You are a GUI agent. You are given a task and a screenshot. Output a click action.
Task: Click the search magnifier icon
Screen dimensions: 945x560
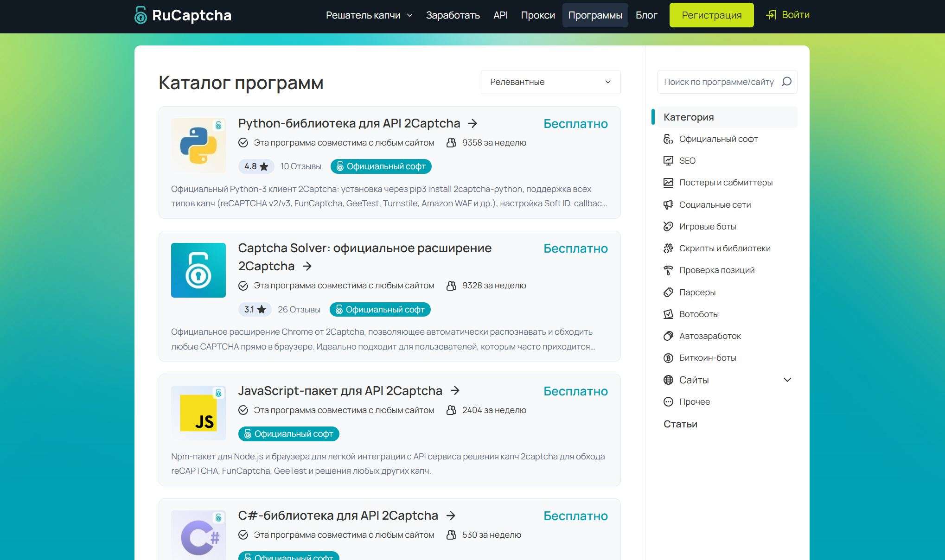786,82
